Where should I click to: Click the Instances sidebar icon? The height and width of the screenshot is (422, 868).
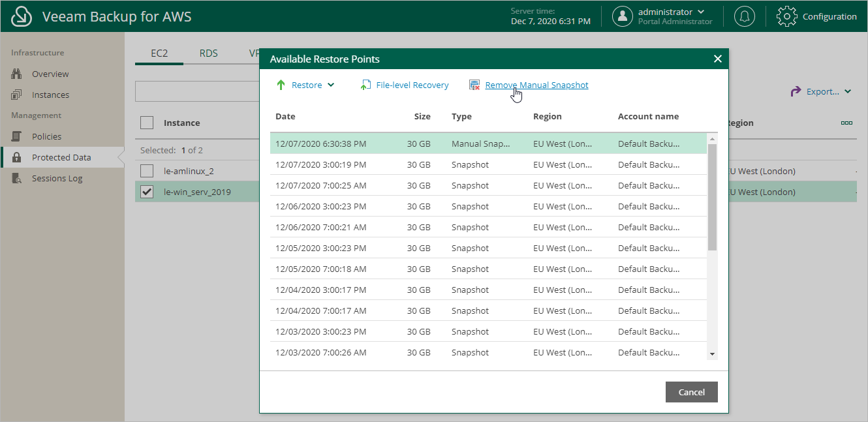click(x=17, y=95)
